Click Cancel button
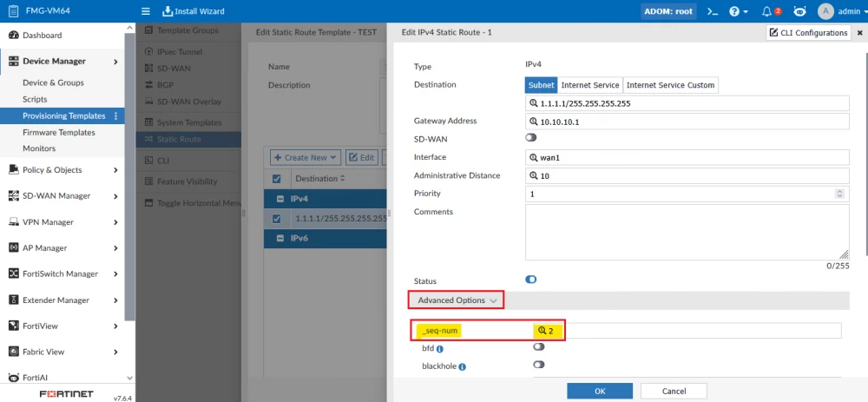The image size is (868, 402). (x=674, y=391)
